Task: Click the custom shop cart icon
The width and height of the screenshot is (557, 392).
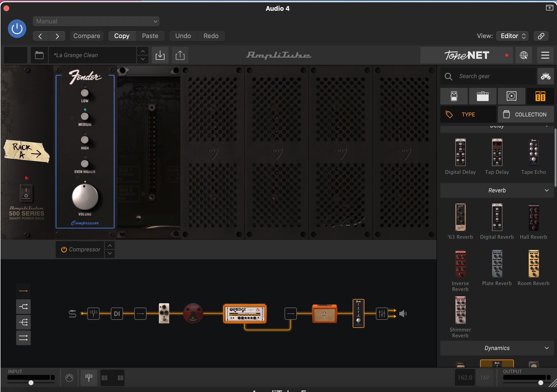Action: click(x=546, y=76)
